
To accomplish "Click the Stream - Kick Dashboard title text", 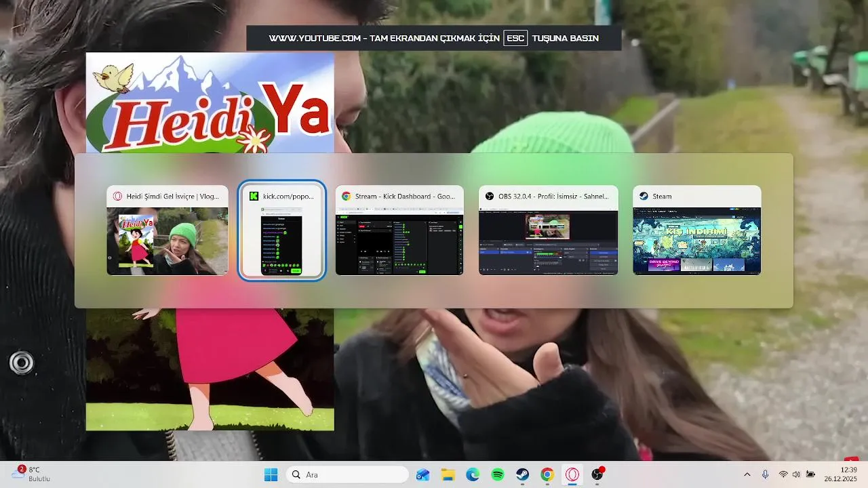I will click(x=406, y=197).
